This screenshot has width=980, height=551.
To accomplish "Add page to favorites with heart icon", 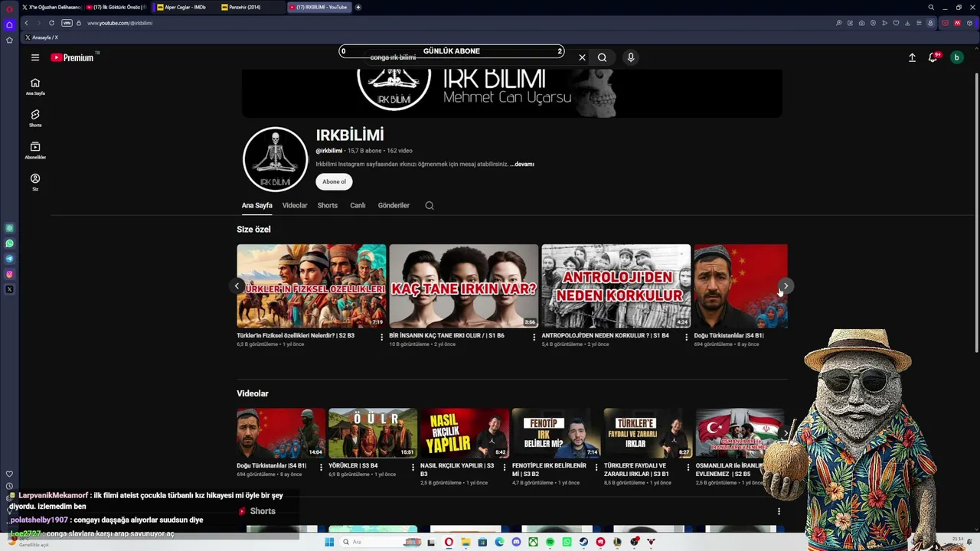I will tap(896, 23).
